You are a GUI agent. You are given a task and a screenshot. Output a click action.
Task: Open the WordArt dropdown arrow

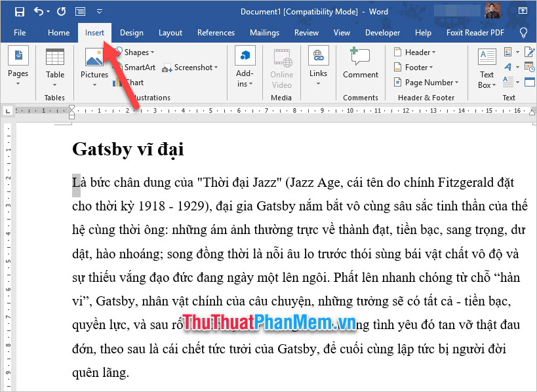[517, 67]
